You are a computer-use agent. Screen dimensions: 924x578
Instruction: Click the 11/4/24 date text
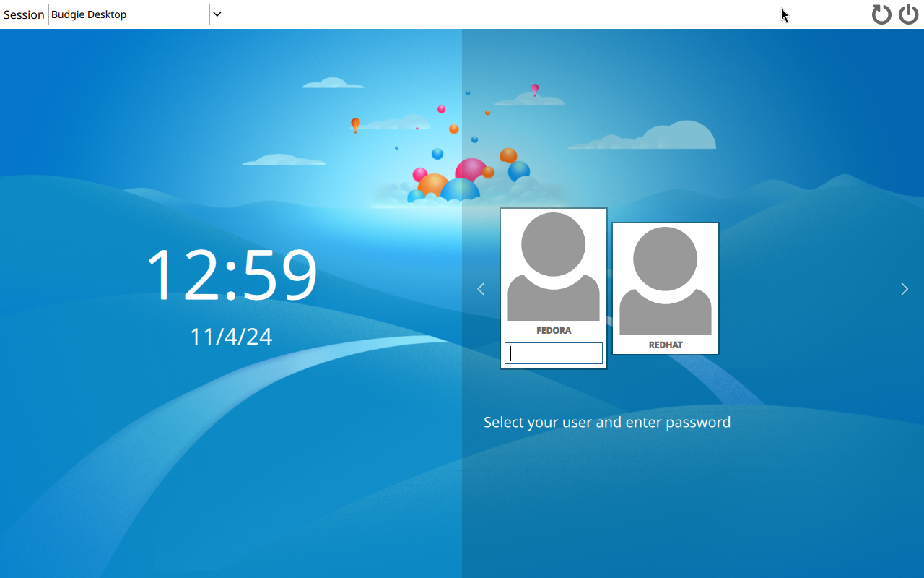pyautogui.click(x=231, y=337)
